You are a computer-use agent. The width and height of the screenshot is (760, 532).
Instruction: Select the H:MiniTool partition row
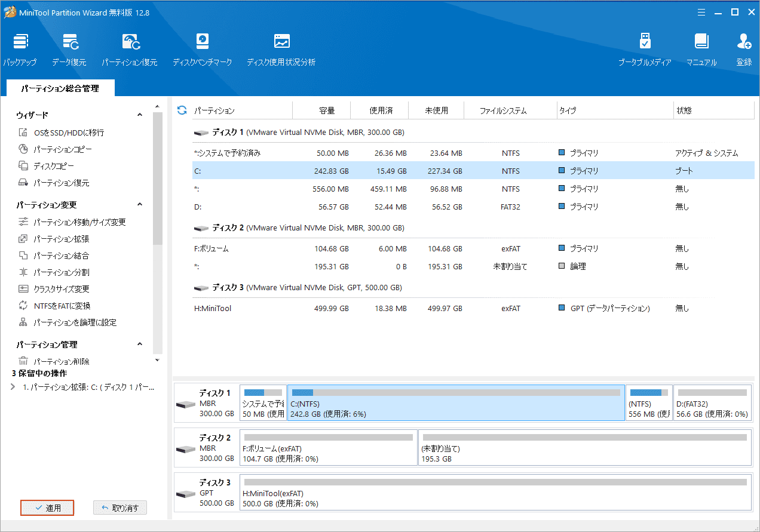coord(473,309)
